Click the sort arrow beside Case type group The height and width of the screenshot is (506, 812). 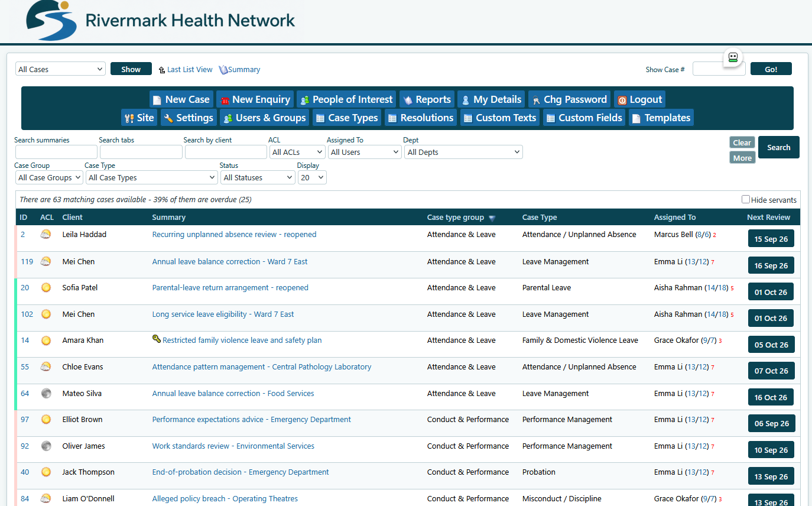coord(492,218)
